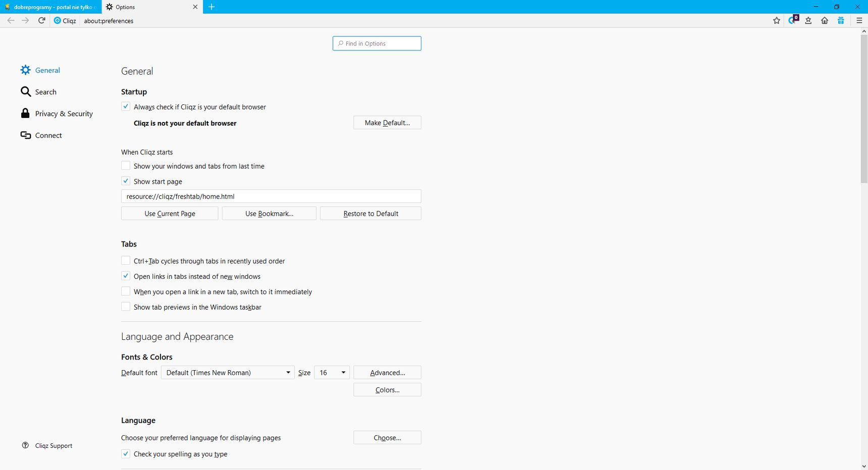Click the Connect icon in sidebar

click(x=25, y=135)
